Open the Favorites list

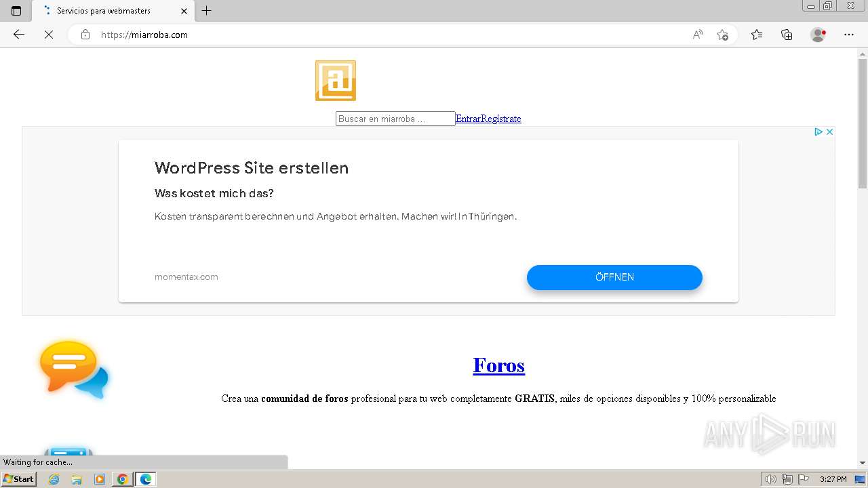[757, 35]
